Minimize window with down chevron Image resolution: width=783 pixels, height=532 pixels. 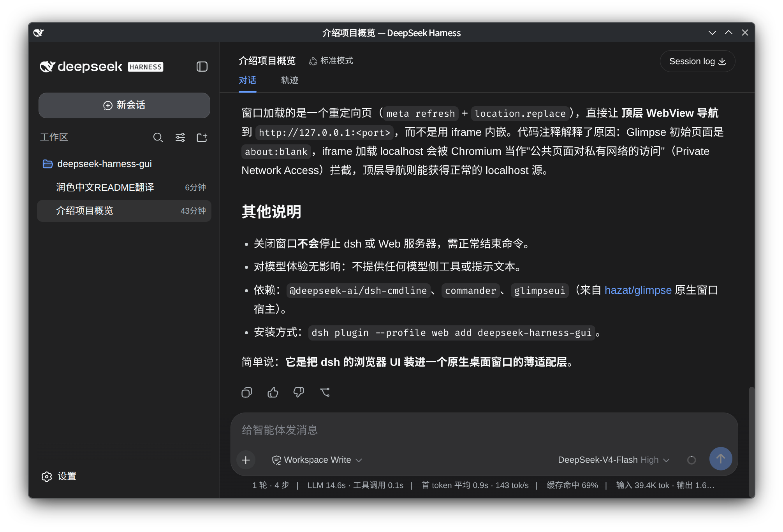point(712,33)
